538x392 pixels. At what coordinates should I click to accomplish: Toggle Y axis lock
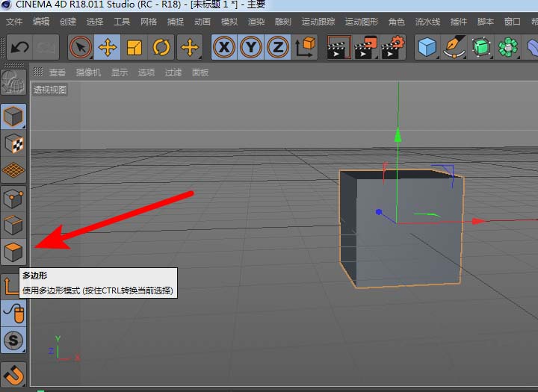coord(251,47)
